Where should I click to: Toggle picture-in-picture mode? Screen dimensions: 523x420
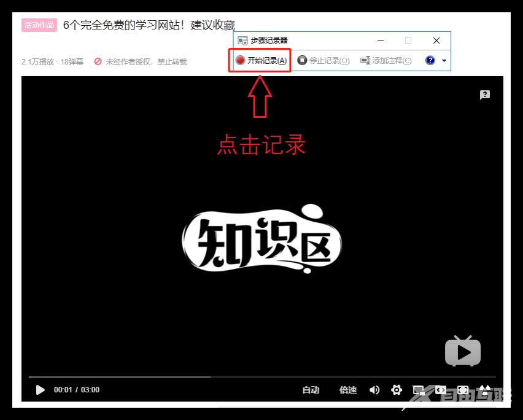(x=419, y=390)
